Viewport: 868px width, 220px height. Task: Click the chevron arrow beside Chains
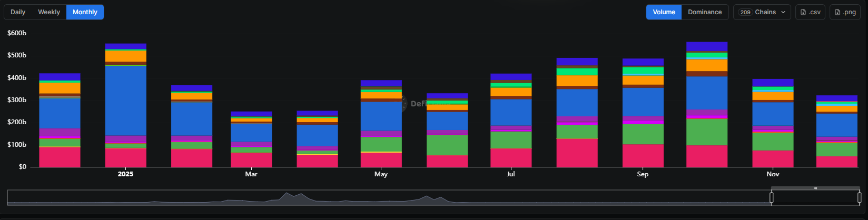783,12
